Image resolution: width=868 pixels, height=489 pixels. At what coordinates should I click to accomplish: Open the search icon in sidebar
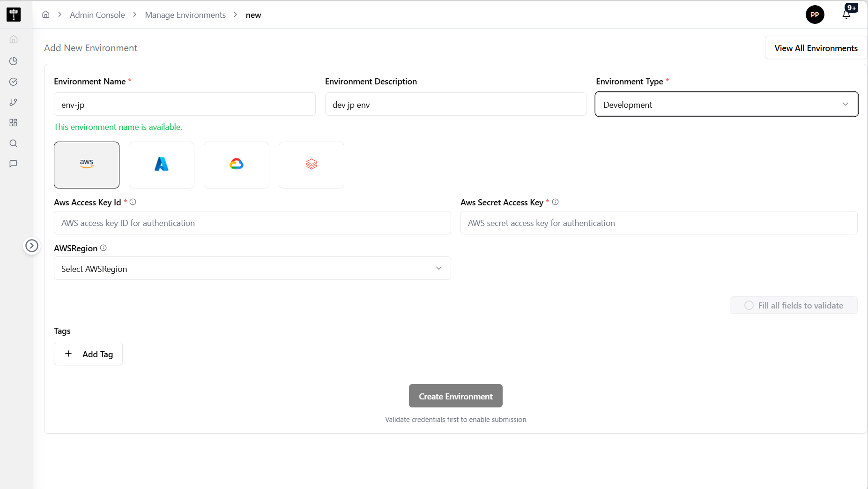point(14,143)
